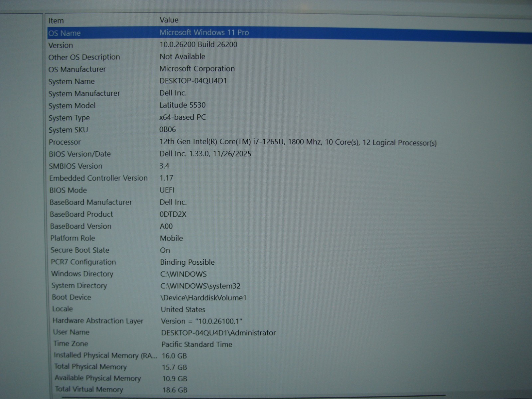Select the System Directory label
532x399 pixels.
pyautogui.click(x=79, y=286)
